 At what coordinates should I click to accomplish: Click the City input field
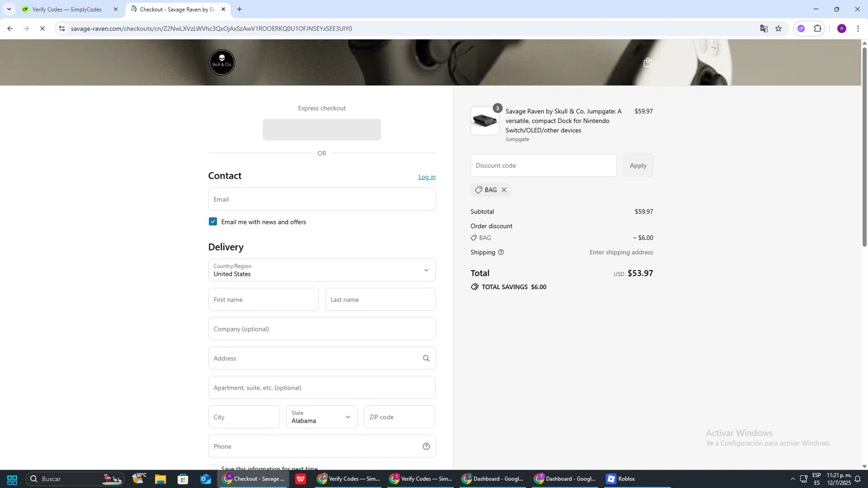(x=244, y=417)
